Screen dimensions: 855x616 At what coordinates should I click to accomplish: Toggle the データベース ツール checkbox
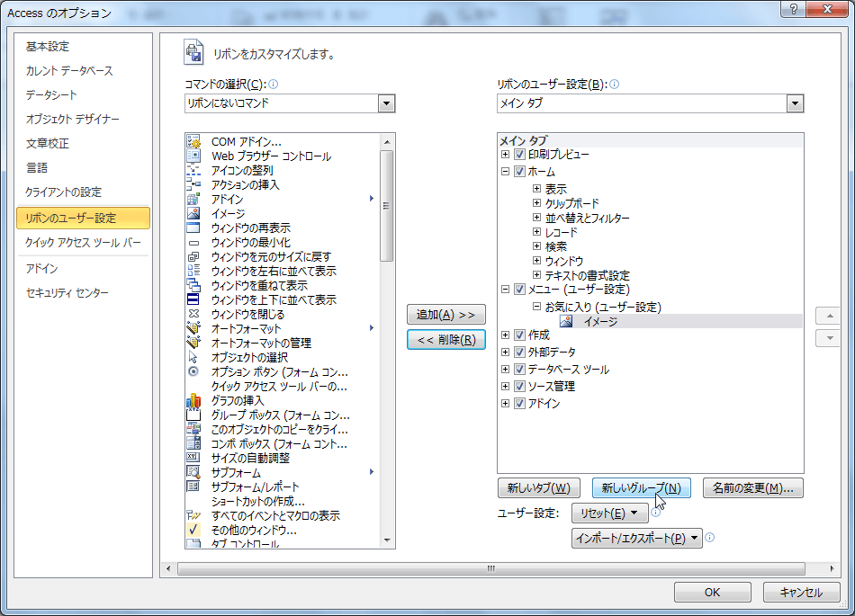pyautogui.click(x=519, y=370)
